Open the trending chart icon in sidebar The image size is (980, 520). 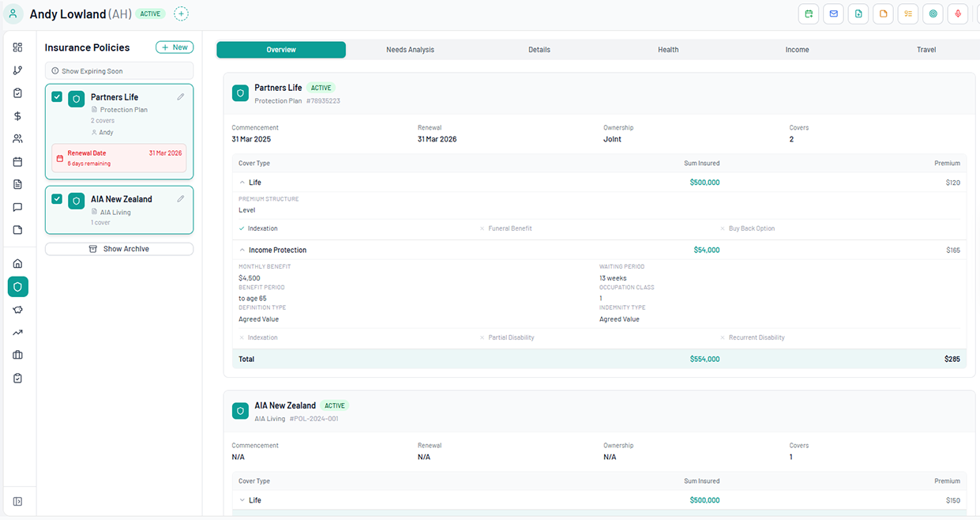(x=17, y=333)
